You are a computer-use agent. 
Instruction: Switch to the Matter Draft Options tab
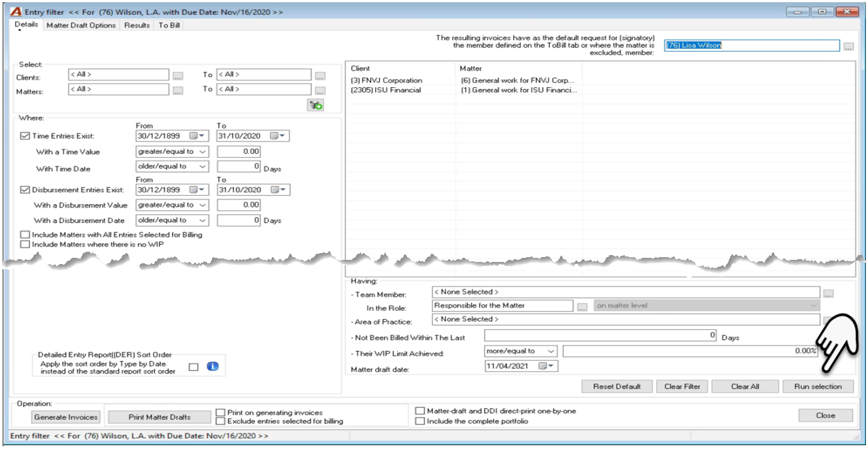tap(81, 26)
